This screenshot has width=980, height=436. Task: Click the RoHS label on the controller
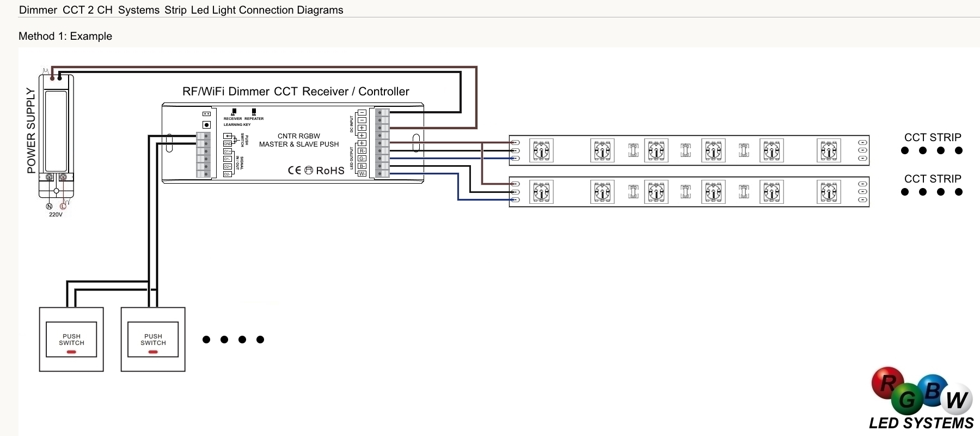click(330, 171)
